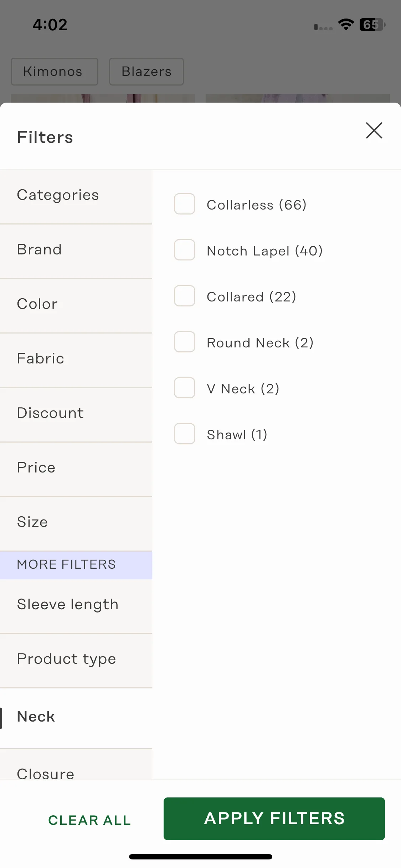Enable the Round Neck (2) filter

pyautogui.click(x=184, y=342)
